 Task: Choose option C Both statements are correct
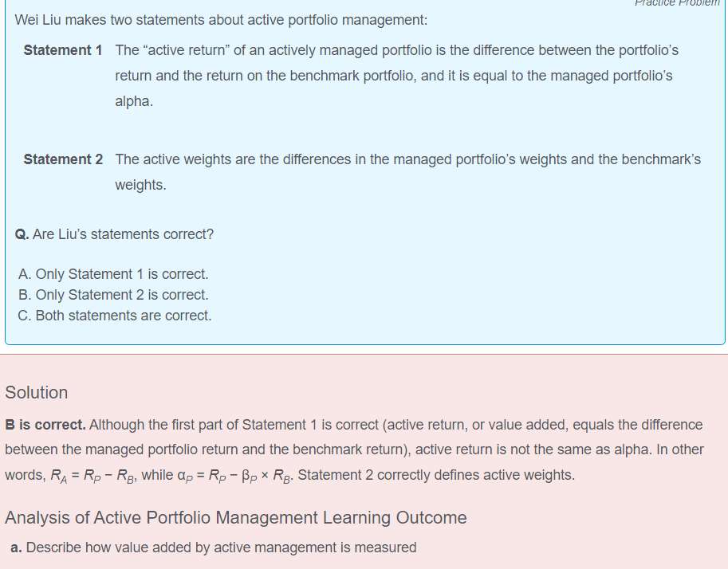coord(115,316)
